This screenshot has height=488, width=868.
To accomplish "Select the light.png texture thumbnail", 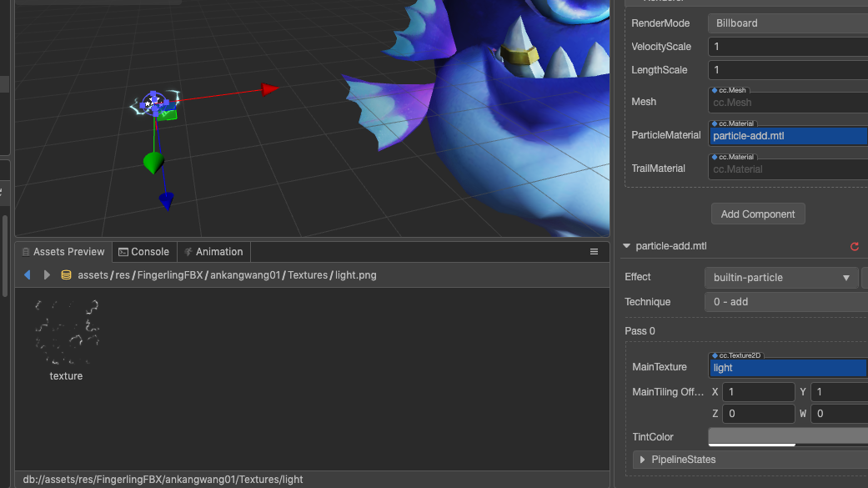I will 67,332.
